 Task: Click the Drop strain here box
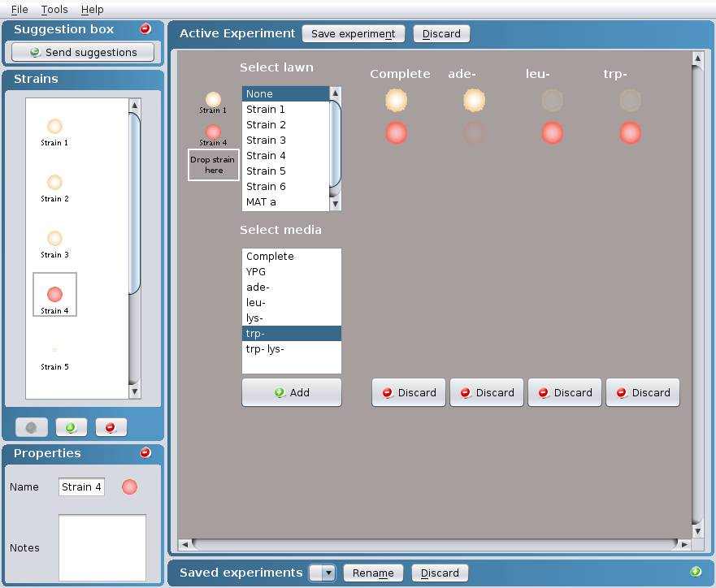214,165
